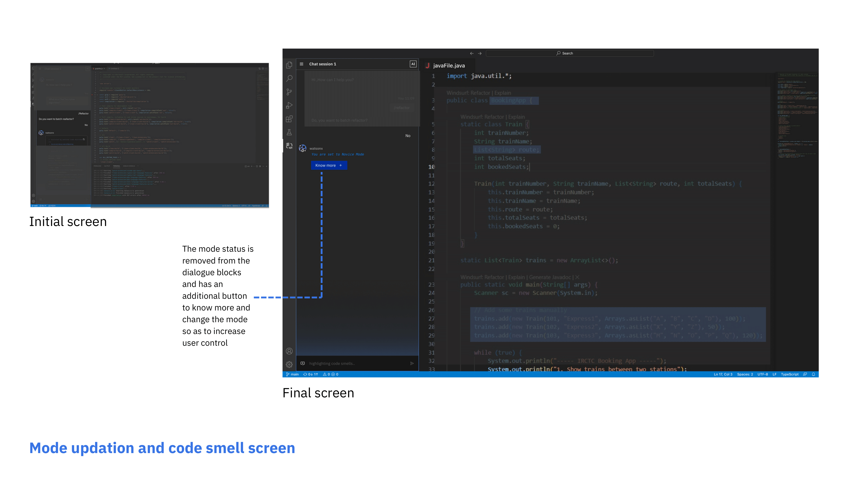Image resolution: width=868 pixels, height=488 pixels.
Task: Dismiss codelens with X after Generate Javadoc
Action: [577, 277]
